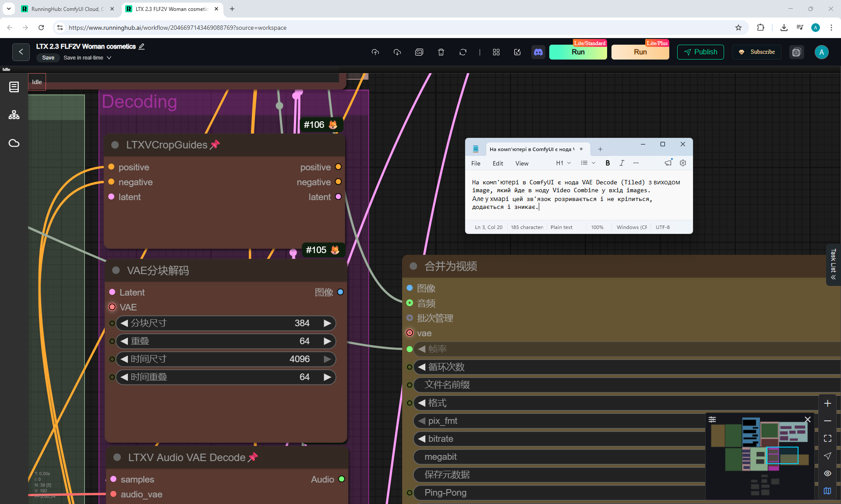
Task: Click the fit-to-view fullscreen icon
Action: point(827,438)
